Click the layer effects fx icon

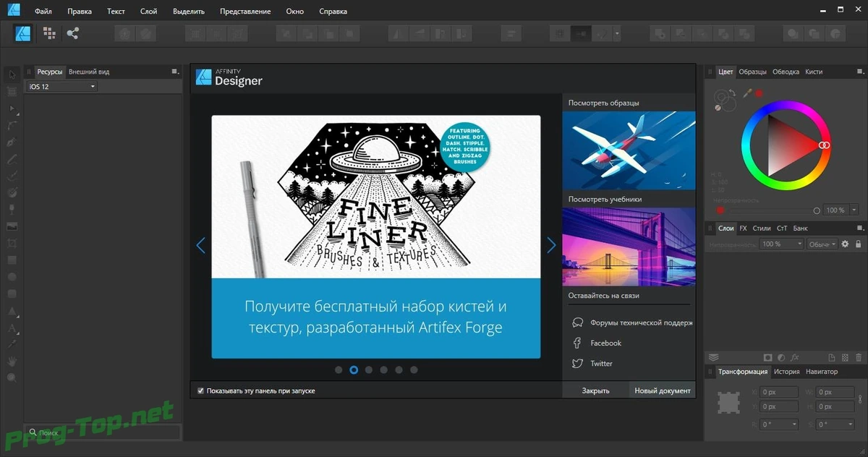click(x=793, y=357)
